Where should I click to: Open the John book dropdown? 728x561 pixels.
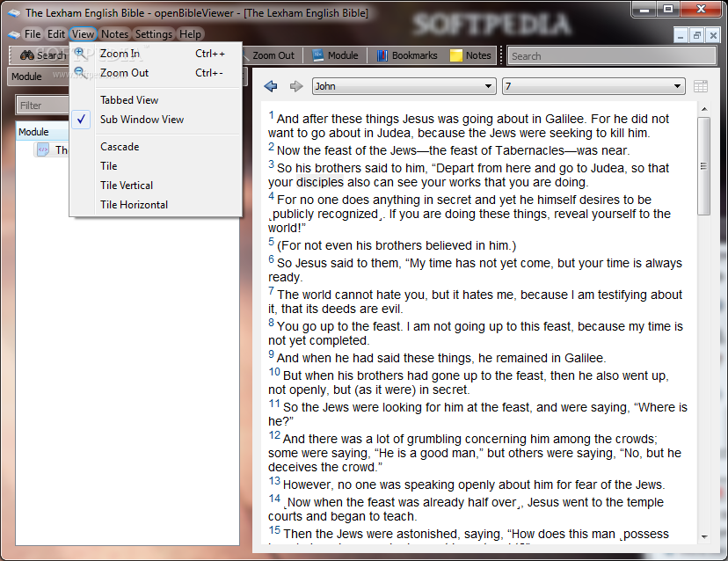click(404, 86)
